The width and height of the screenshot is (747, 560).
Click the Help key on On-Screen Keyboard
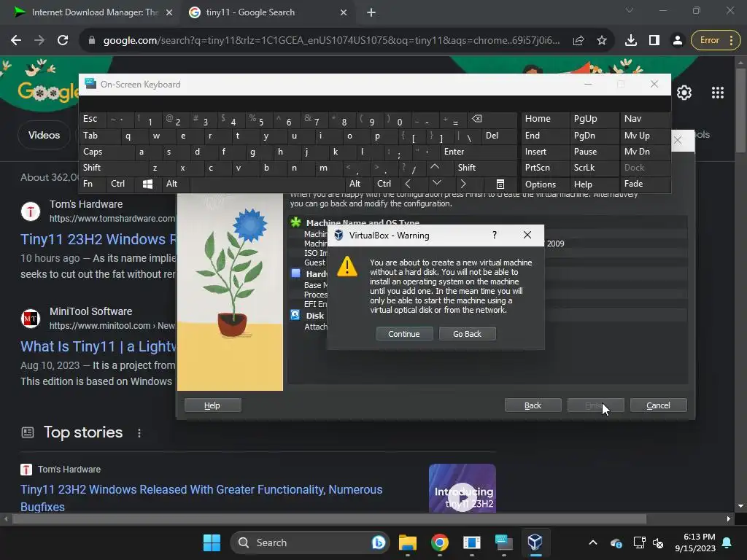point(593,184)
